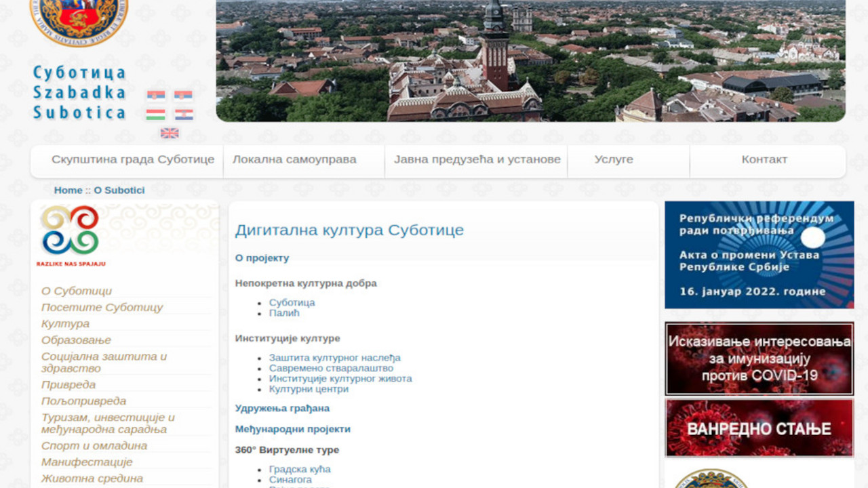Click the 'Удружења грађана' link

click(282, 408)
